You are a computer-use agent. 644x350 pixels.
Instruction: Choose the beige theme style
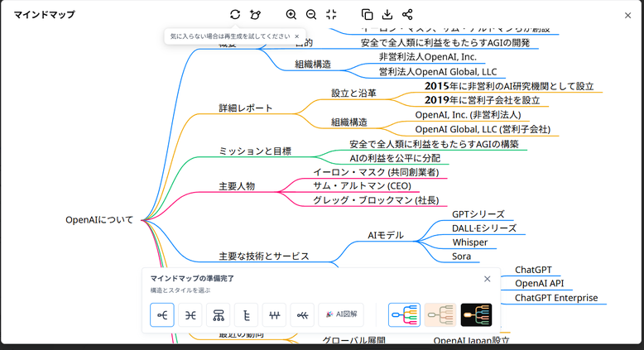440,314
